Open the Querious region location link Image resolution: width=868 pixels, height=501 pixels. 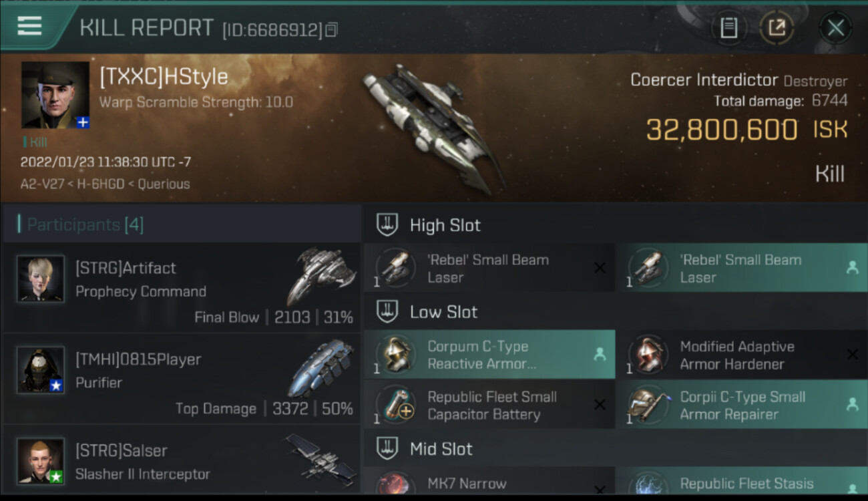point(164,184)
